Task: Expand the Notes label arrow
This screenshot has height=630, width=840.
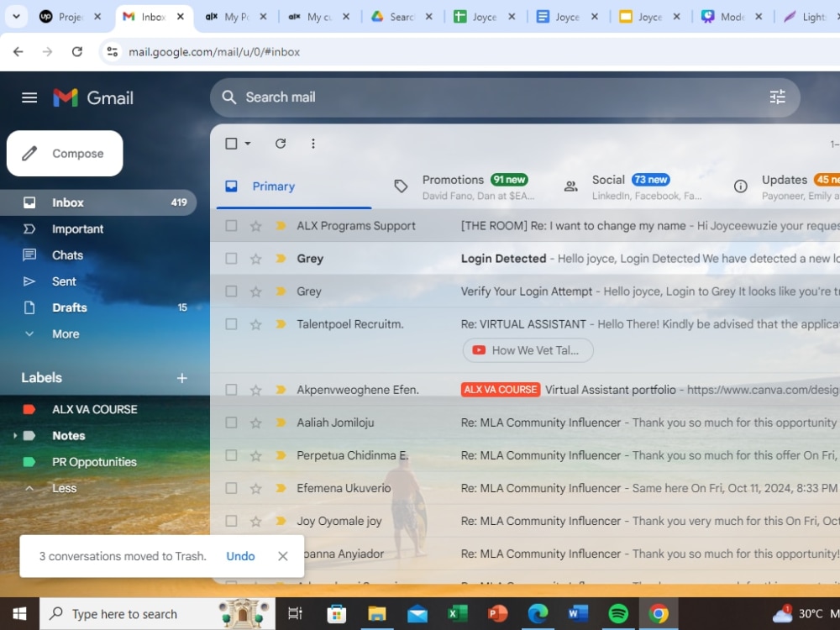Action: pos(15,436)
